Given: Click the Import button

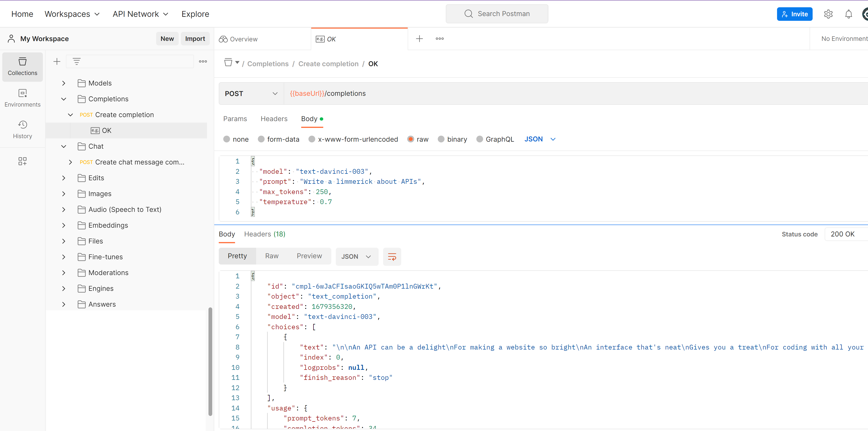Looking at the screenshot, I should pos(195,39).
